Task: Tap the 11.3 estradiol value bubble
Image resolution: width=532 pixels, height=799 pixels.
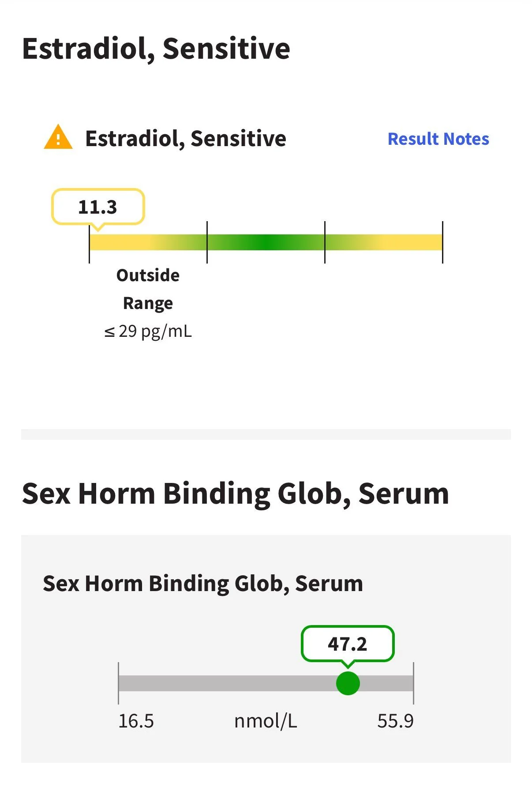Action: [98, 207]
